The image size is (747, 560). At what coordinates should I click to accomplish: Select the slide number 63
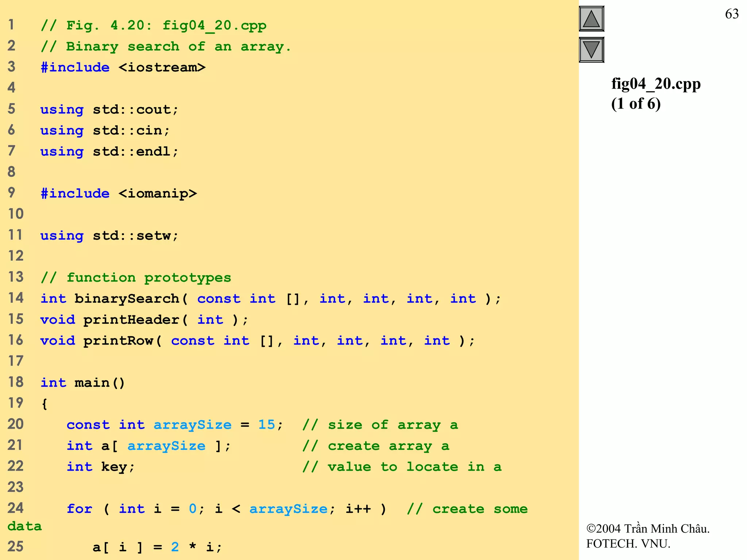732,14
